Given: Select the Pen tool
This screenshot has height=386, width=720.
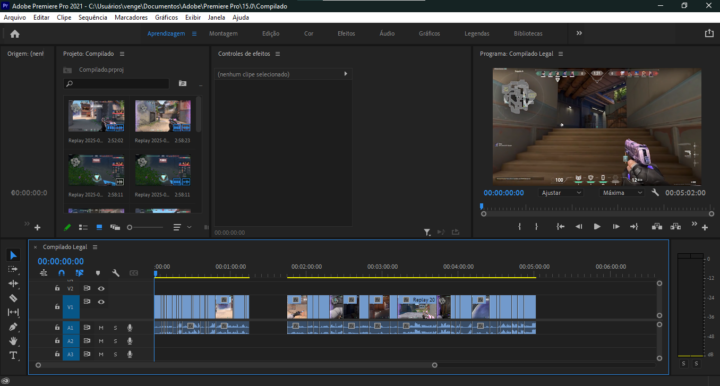Looking at the screenshot, I should [13, 327].
